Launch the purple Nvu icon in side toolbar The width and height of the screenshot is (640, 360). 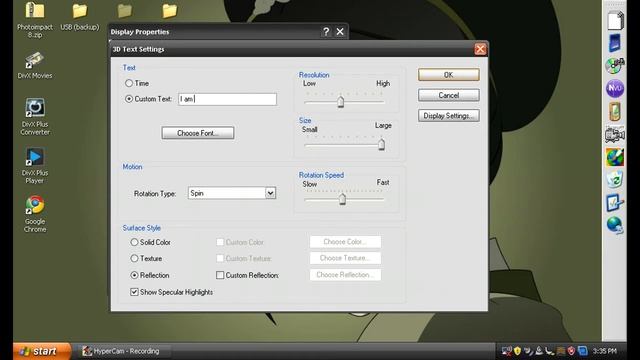[615, 88]
